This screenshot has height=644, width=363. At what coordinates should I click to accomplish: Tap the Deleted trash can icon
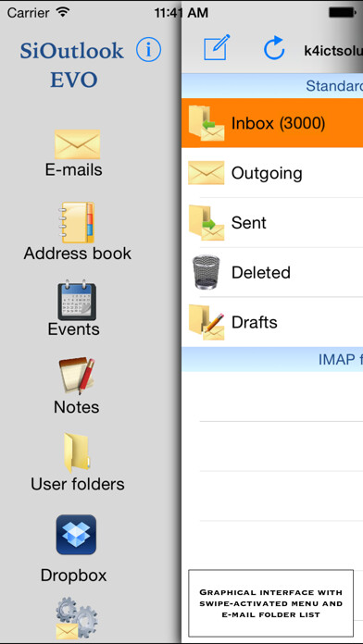click(206, 272)
